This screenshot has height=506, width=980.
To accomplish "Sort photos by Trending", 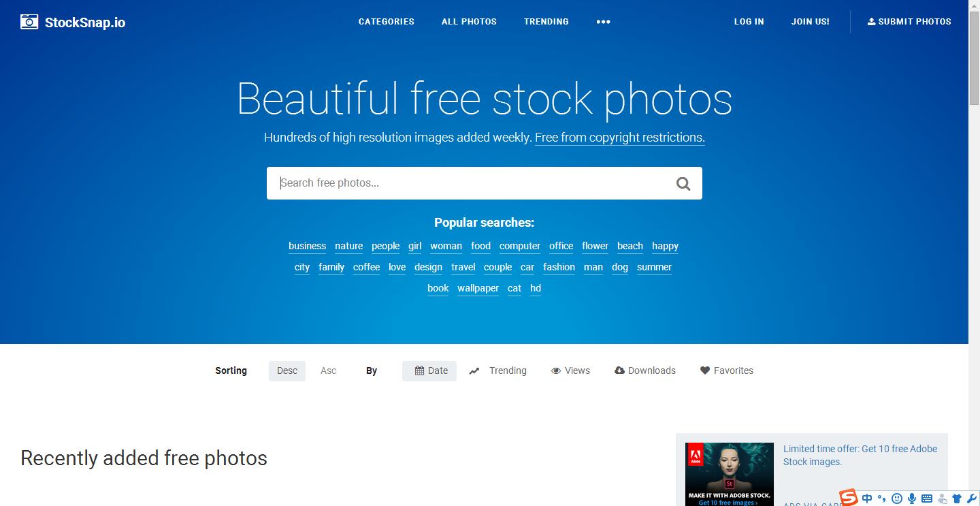I will [x=497, y=371].
